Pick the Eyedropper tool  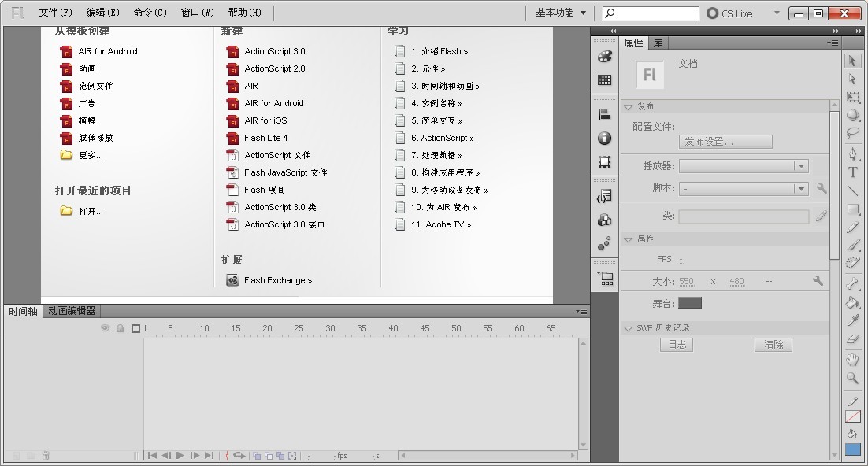(852, 321)
